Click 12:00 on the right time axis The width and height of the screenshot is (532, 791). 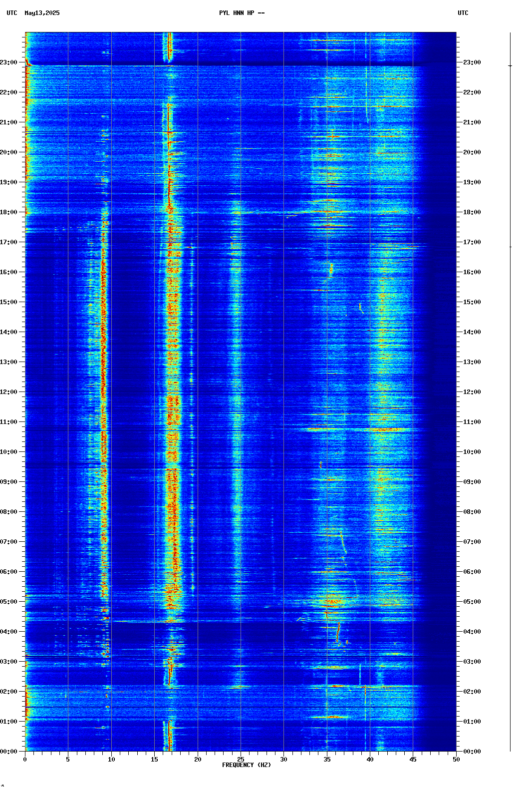click(x=472, y=392)
